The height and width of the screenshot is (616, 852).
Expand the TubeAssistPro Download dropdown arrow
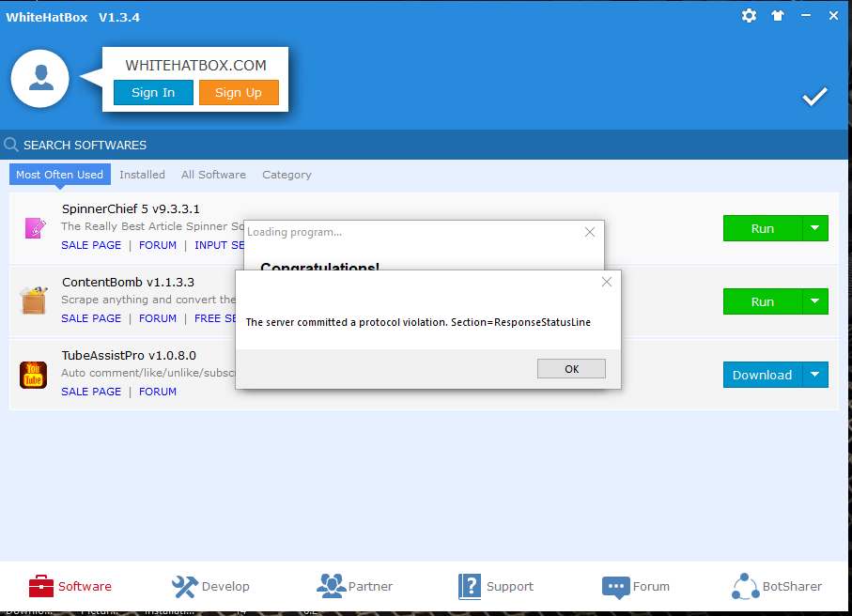point(814,375)
